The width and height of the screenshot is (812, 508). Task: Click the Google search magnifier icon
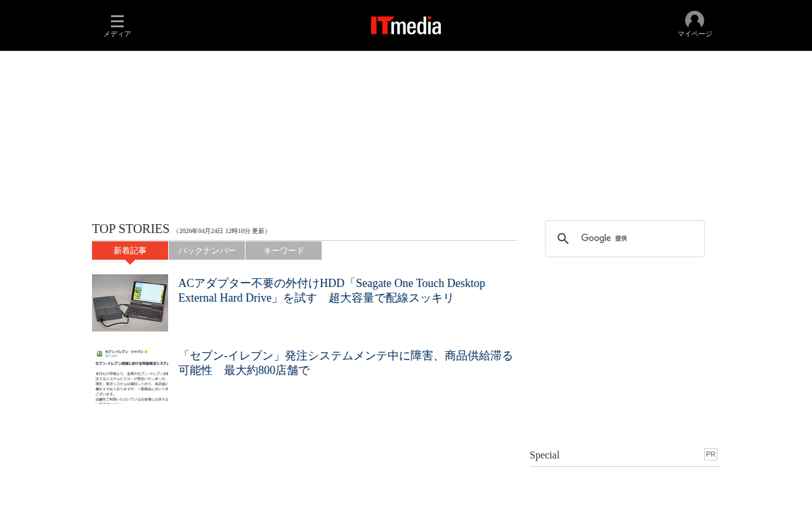pyautogui.click(x=563, y=239)
